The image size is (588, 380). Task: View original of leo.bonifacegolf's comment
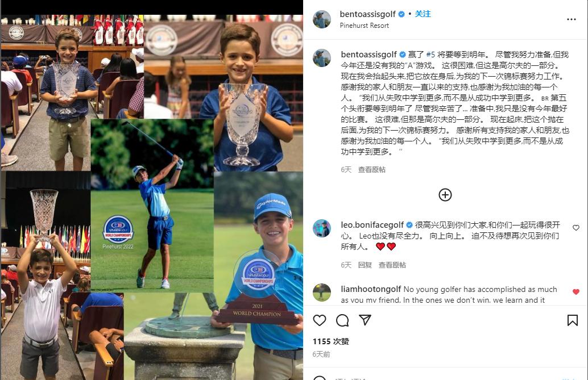pyautogui.click(x=392, y=265)
